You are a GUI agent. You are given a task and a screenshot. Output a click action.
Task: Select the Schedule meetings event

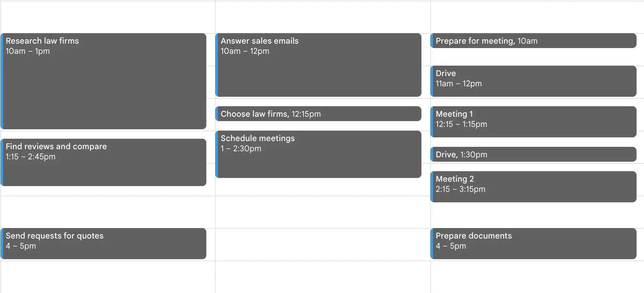pos(318,154)
